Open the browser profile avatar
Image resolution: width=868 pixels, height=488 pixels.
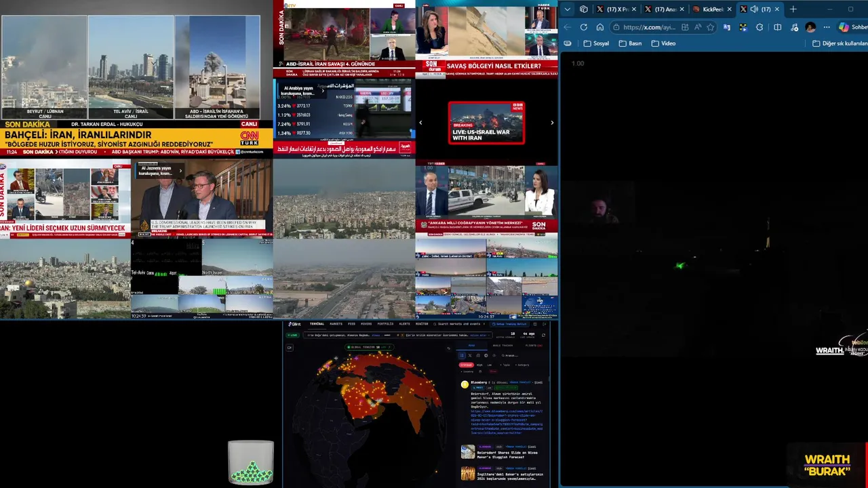810,27
